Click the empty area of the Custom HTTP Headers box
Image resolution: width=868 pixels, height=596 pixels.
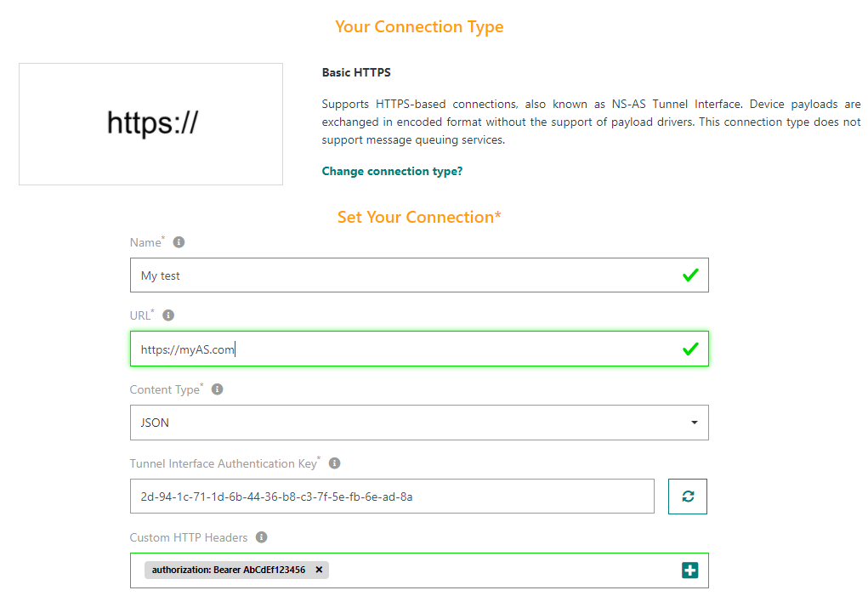tap(502, 570)
